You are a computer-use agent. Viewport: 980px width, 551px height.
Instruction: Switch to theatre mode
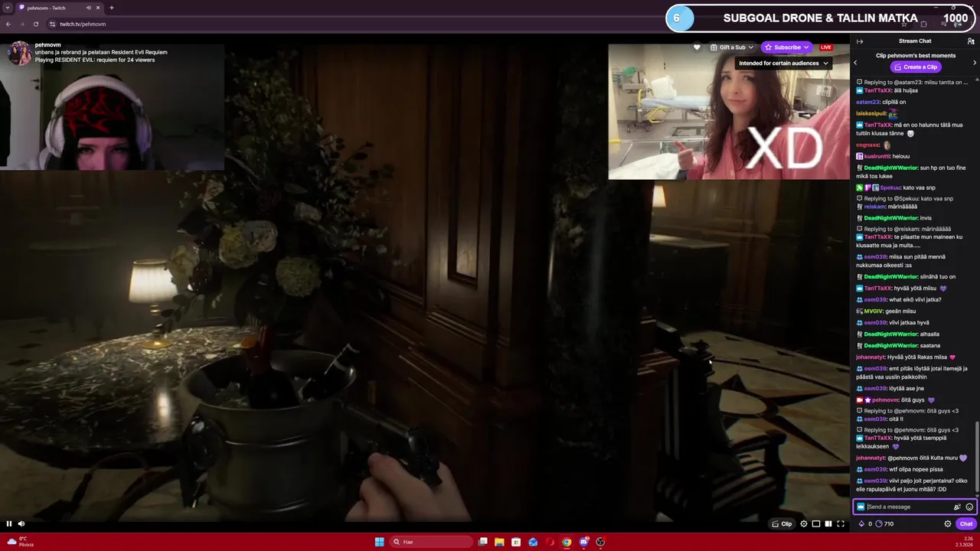[828, 523]
